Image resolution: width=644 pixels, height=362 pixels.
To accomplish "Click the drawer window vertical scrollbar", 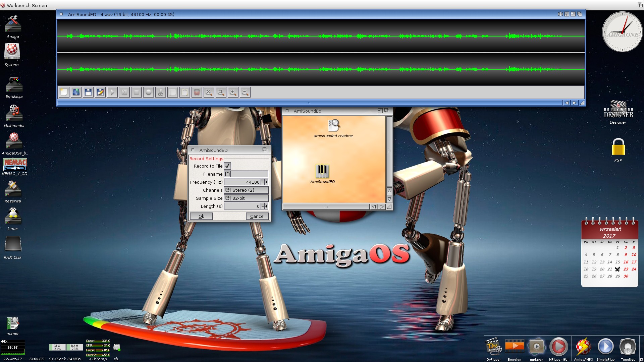I will [x=389, y=152].
